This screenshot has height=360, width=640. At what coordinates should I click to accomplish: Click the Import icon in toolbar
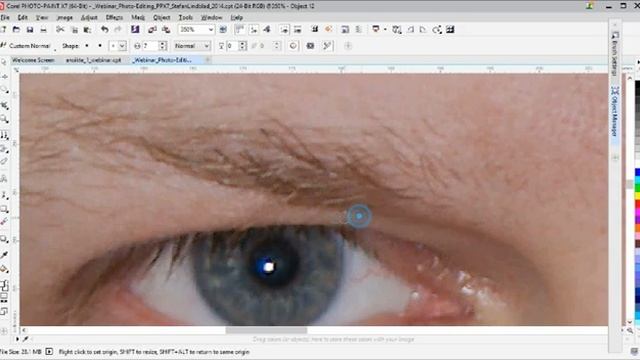pyautogui.click(x=152, y=29)
